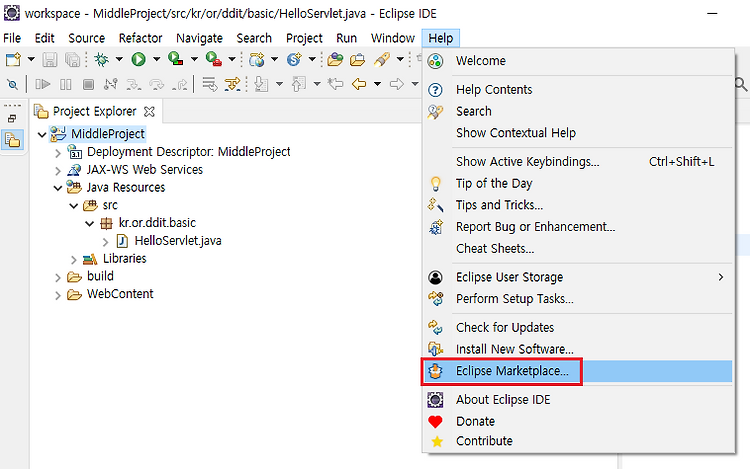Click the Previous Annotation icon
The image size is (750, 469).
[x=298, y=85]
